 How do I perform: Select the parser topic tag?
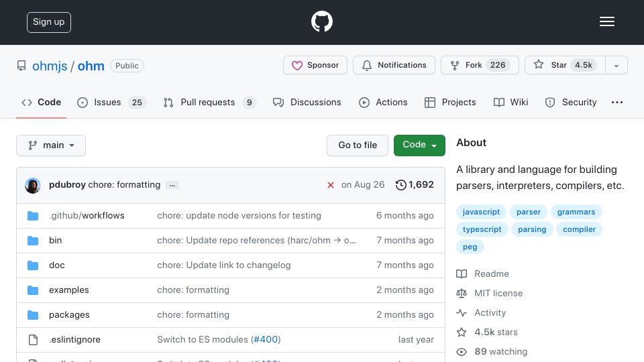(x=528, y=212)
